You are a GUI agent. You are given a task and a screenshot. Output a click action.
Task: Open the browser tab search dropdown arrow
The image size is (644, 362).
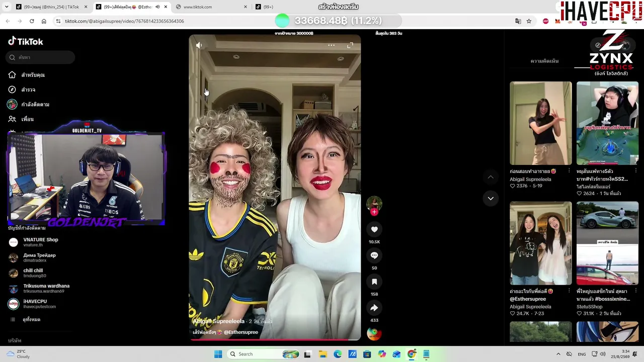point(7,7)
